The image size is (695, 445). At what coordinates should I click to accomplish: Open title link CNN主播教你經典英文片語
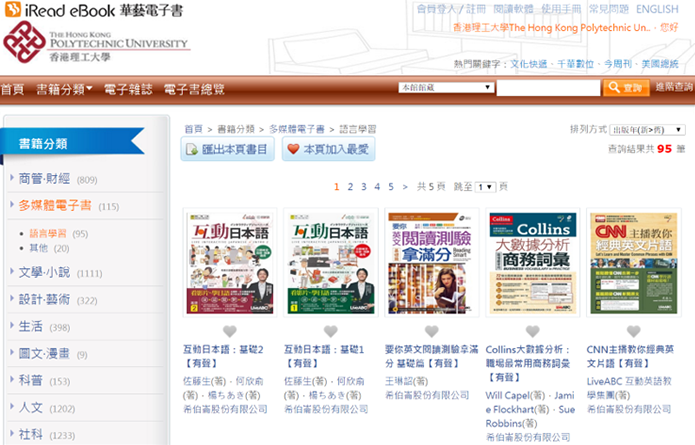point(630,356)
